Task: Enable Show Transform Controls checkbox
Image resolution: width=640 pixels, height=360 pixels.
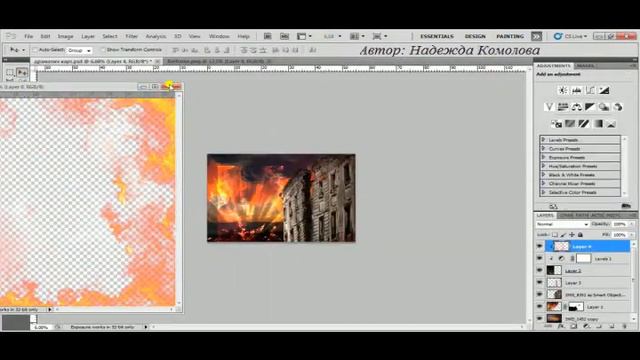Action: (x=103, y=50)
